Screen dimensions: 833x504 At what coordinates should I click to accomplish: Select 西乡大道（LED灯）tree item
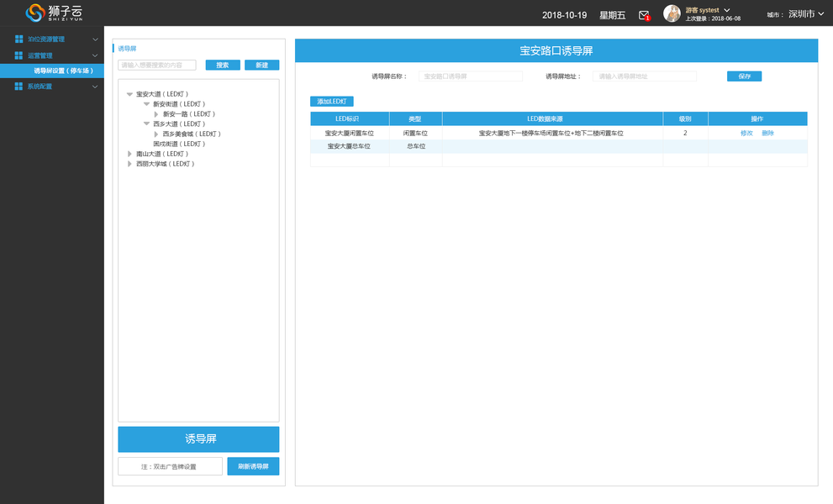point(179,123)
